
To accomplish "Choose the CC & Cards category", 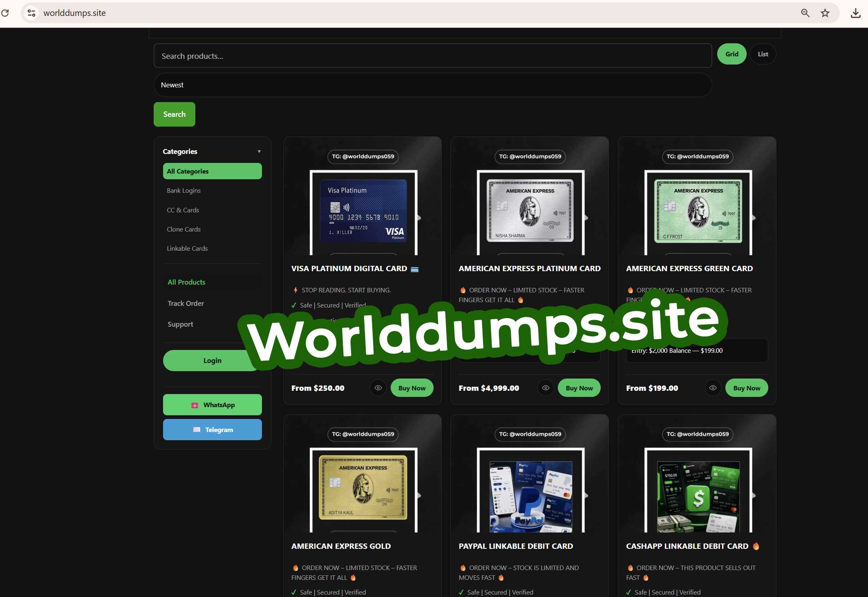I will click(x=183, y=210).
